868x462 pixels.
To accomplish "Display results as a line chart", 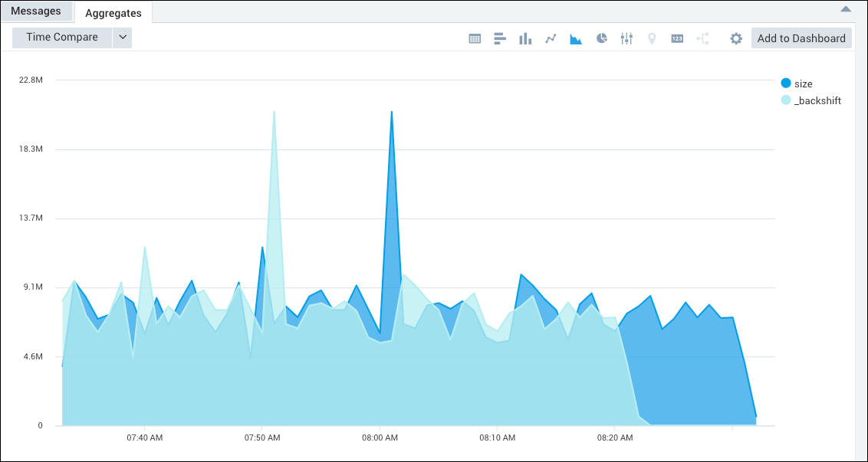I will click(551, 38).
